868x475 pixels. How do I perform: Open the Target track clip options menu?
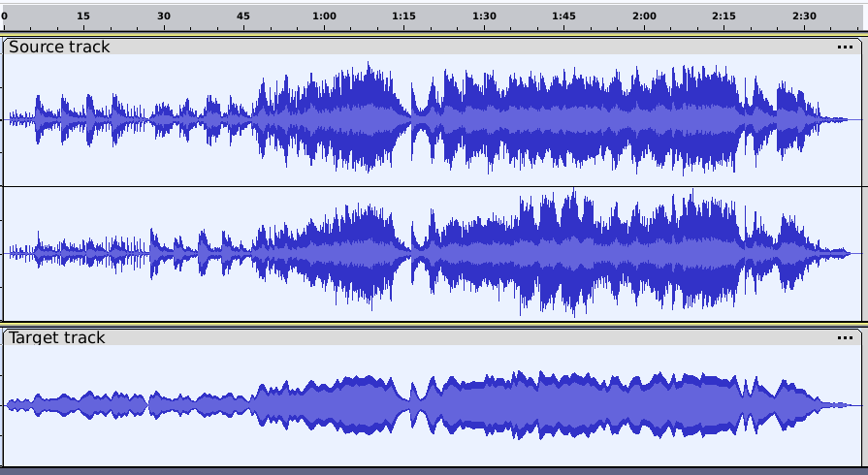click(846, 337)
